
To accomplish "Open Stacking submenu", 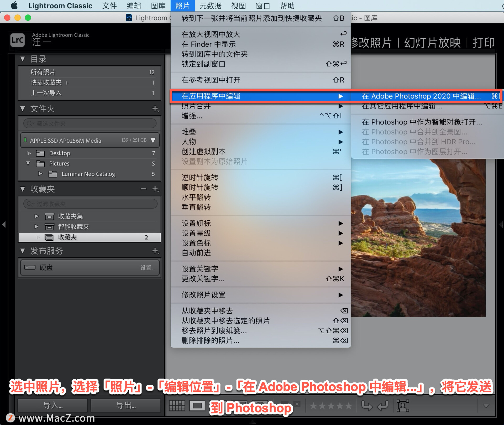I will (x=261, y=132).
